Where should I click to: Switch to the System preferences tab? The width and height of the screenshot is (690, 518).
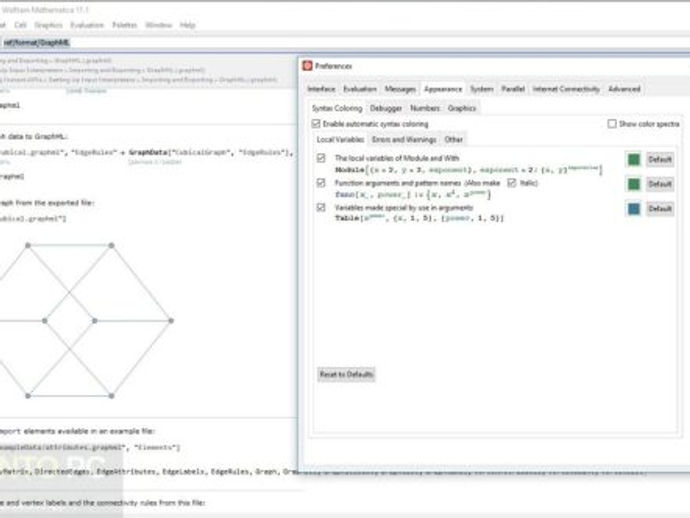point(482,89)
